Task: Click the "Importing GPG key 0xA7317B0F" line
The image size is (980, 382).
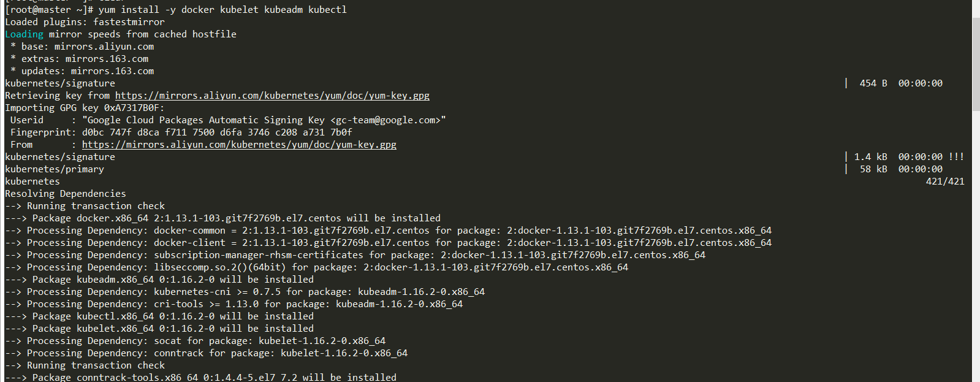Action: point(85,108)
